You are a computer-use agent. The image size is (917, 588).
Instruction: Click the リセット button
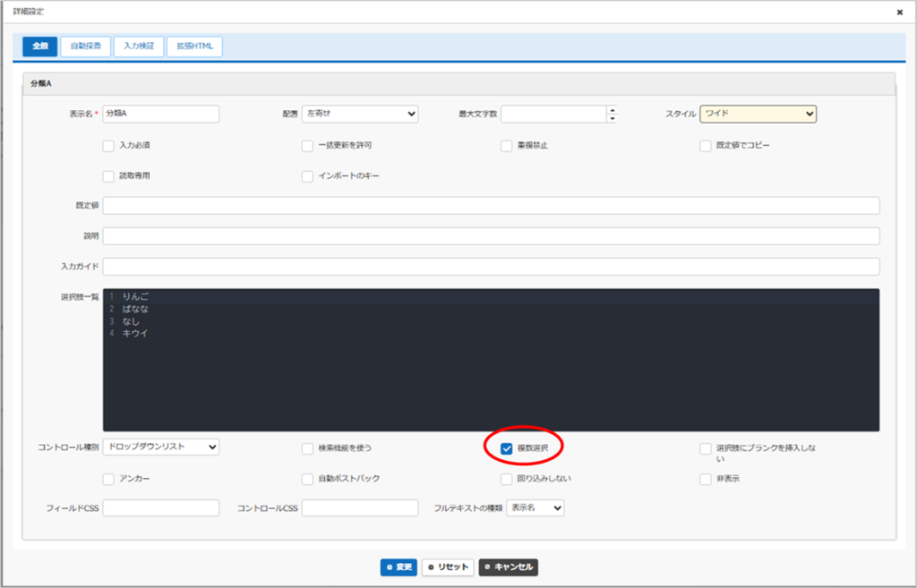[x=448, y=567]
